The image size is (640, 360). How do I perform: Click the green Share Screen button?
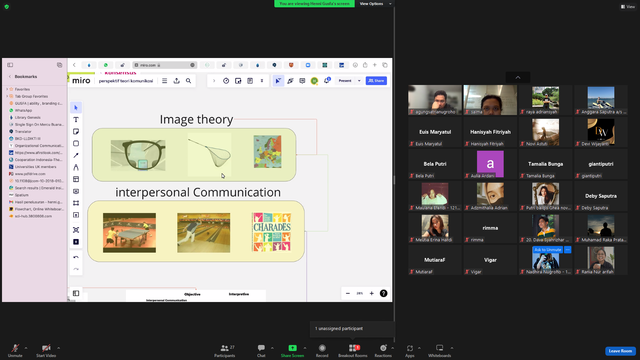[292, 350]
